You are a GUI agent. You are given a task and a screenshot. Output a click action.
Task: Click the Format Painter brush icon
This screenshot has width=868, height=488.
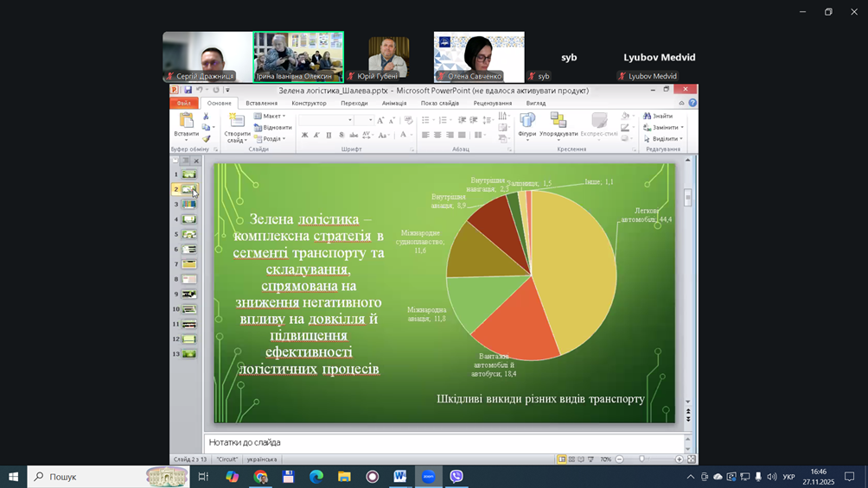(206, 139)
